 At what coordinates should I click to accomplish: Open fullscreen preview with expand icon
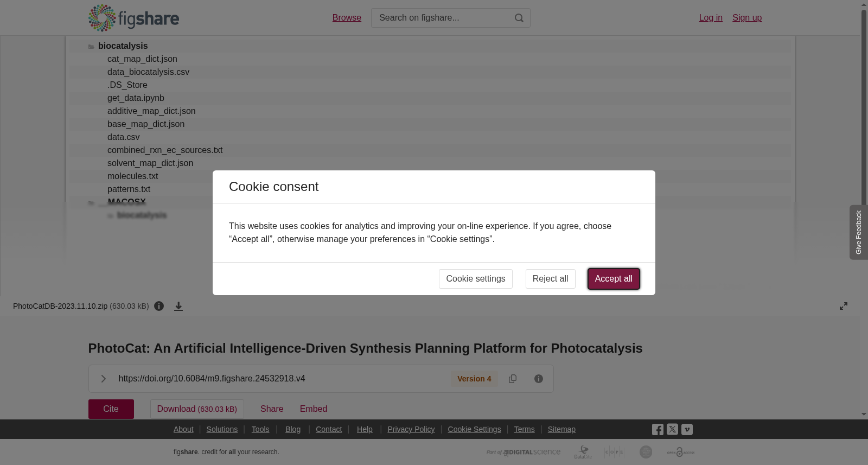844,306
